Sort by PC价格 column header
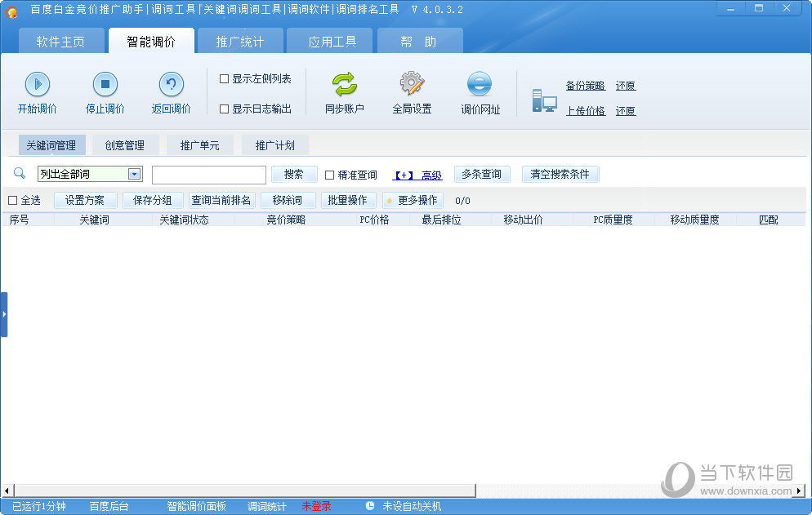 pos(374,220)
